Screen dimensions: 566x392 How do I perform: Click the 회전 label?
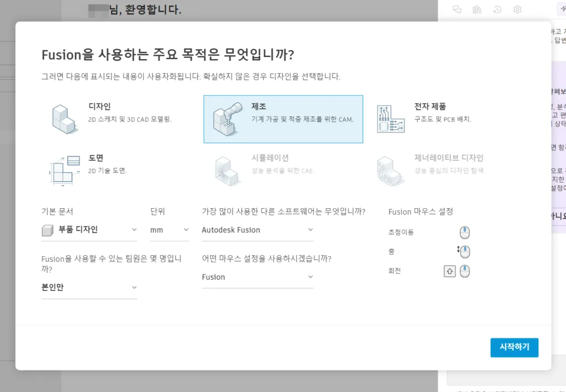coord(395,271)
